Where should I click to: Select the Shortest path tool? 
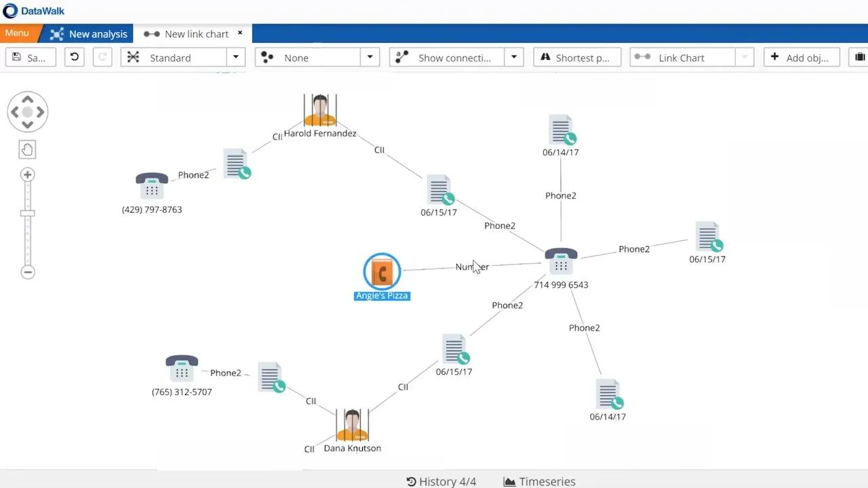click(576, 57)
